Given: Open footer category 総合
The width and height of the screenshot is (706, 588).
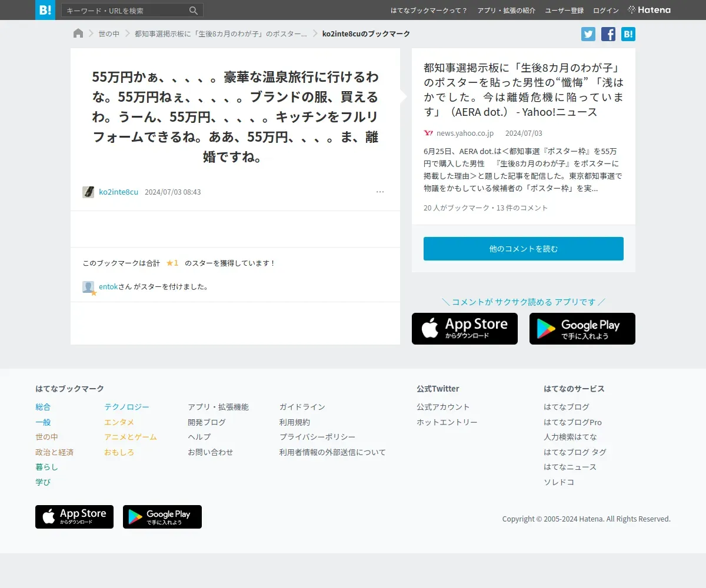Looking at the screenshot, I should pos(43,407).
